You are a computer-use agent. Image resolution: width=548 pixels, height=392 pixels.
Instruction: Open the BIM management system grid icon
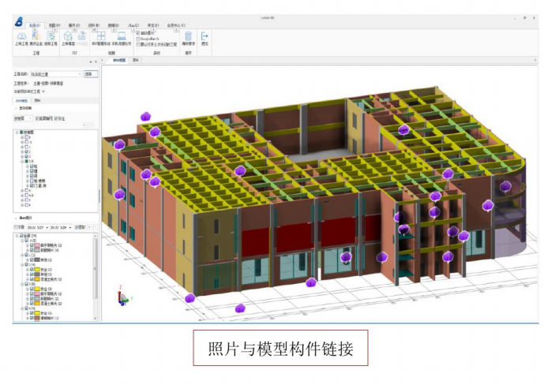101,36
